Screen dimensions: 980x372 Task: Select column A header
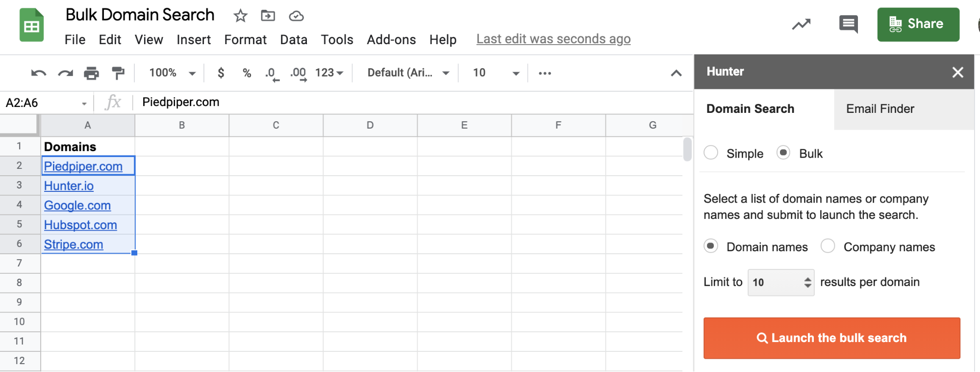point(88,125)
